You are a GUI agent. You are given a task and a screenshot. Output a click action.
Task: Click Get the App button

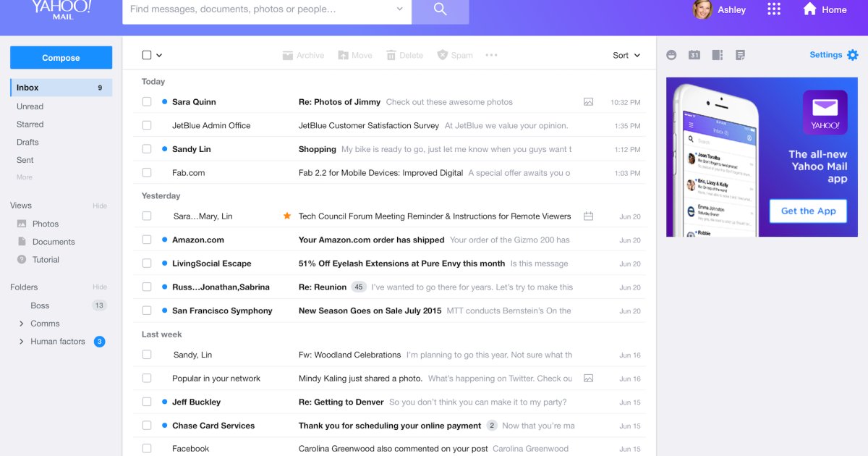click(808, 211)
